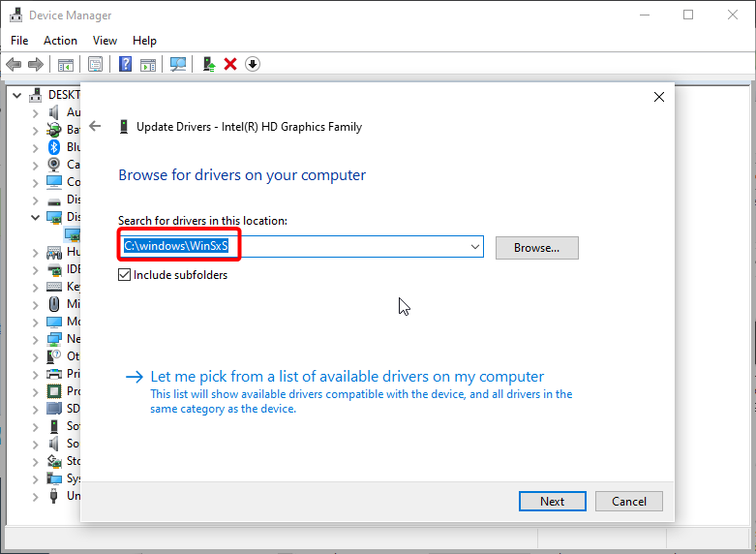The width and height of the screenshot is (756, 554).
Task: Select the speaker icon in the Au row
Action: 54,112
